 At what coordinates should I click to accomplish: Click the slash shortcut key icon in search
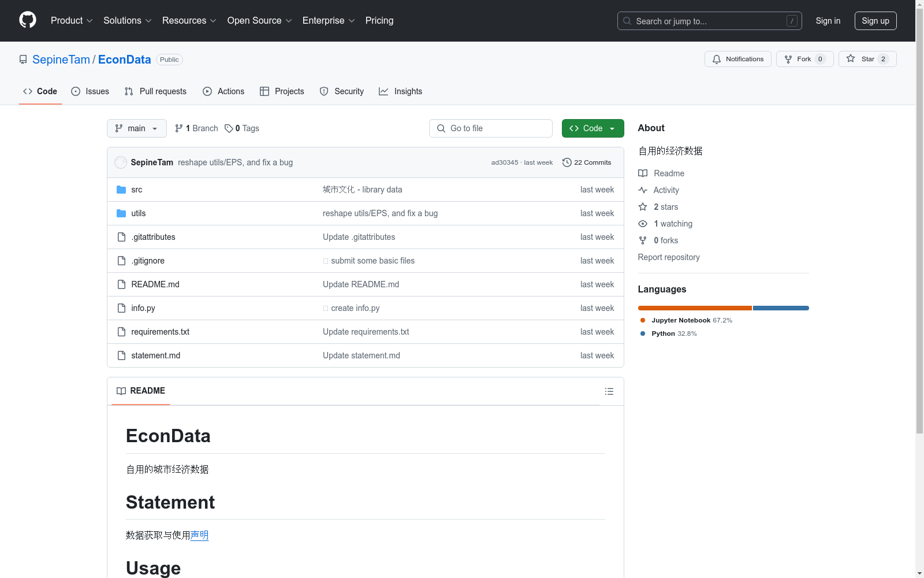(792, 21)
